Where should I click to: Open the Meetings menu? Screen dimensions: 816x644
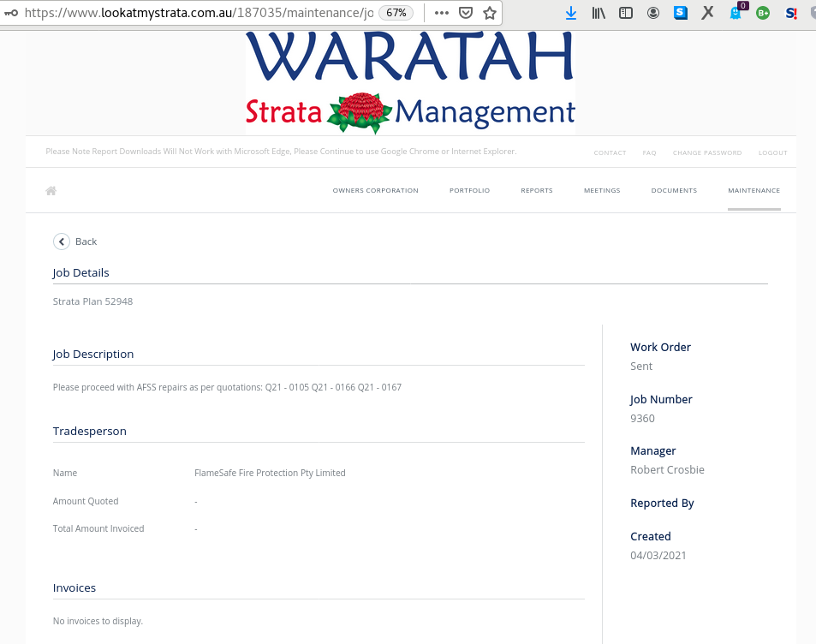pos(602,190)
